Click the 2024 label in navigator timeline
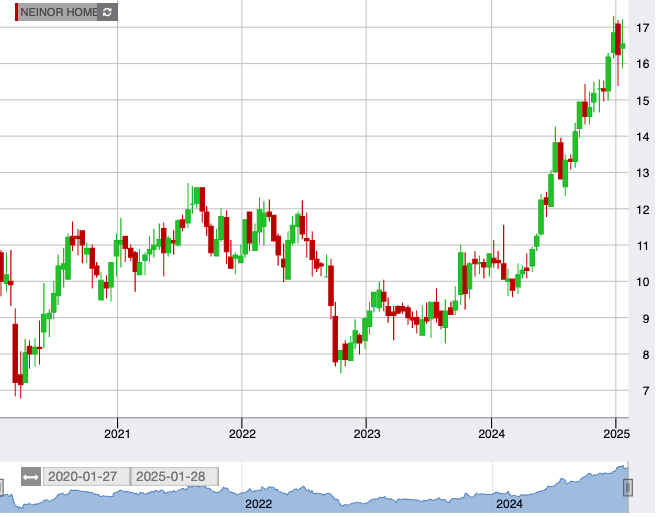 point(509,504)
